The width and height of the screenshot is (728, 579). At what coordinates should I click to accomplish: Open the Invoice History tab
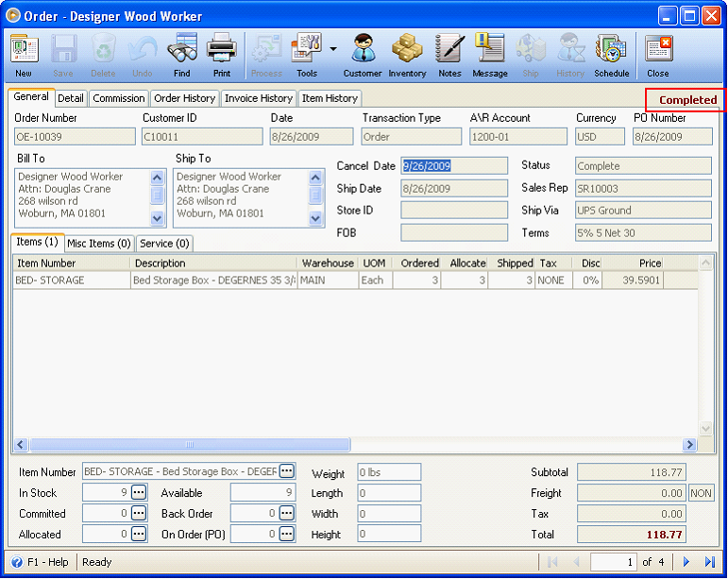[x=259, y=98]
